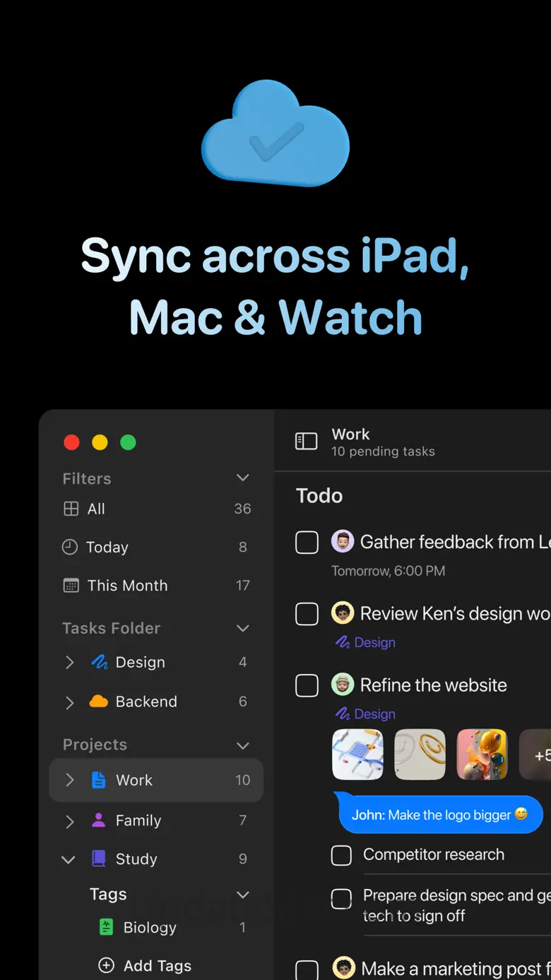
Task: Check off Review Ken's design work task
Action: point(307,613)
